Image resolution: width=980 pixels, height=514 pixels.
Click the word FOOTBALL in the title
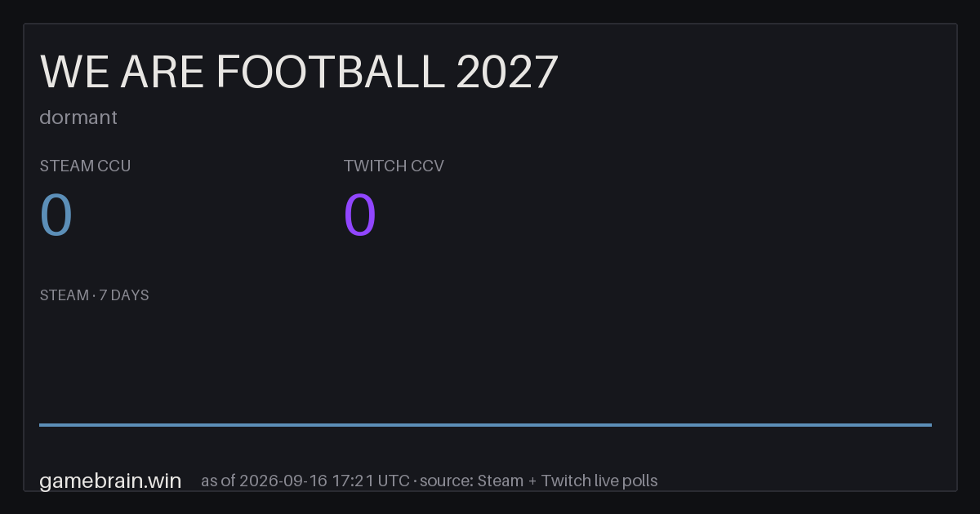pyautogui.click(x=331, y=72)
